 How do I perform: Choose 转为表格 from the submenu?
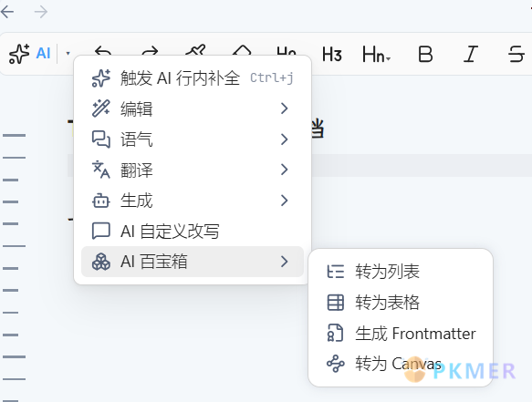(x=401, y=303)
